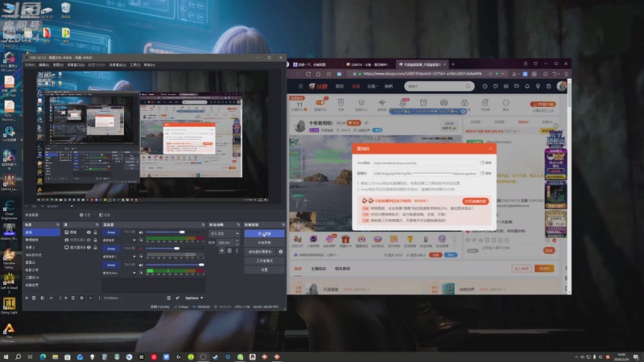
Task: Toggle lock on the video capture source
Action: coord(95,240)
